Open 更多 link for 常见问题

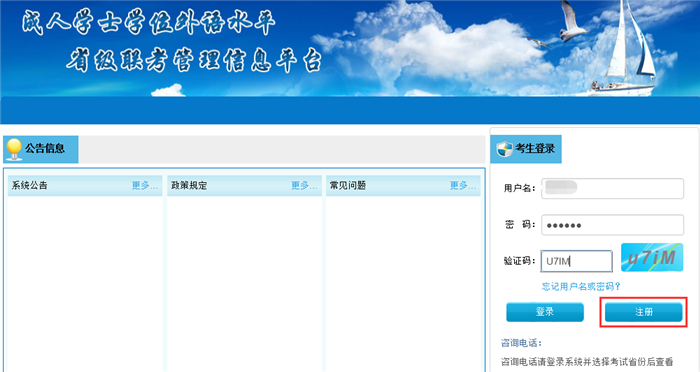(x=463, y=185)
